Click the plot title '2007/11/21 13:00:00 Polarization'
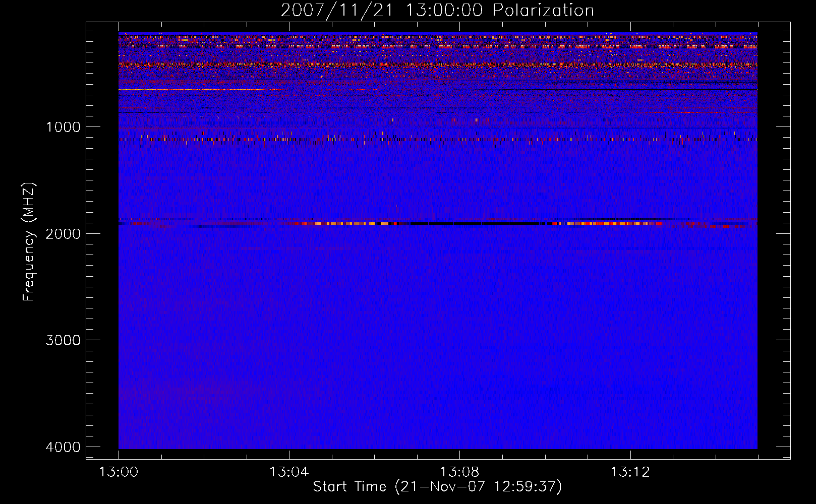The image size is (816, 504). pos(437,10)
